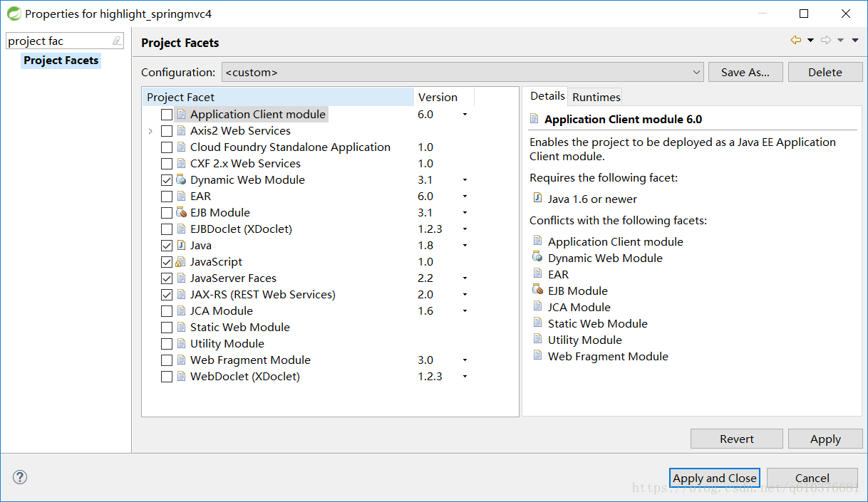Disable the JavaScript facet checkbox
Viewport: 868px width, 502px height.
(167, 262)
